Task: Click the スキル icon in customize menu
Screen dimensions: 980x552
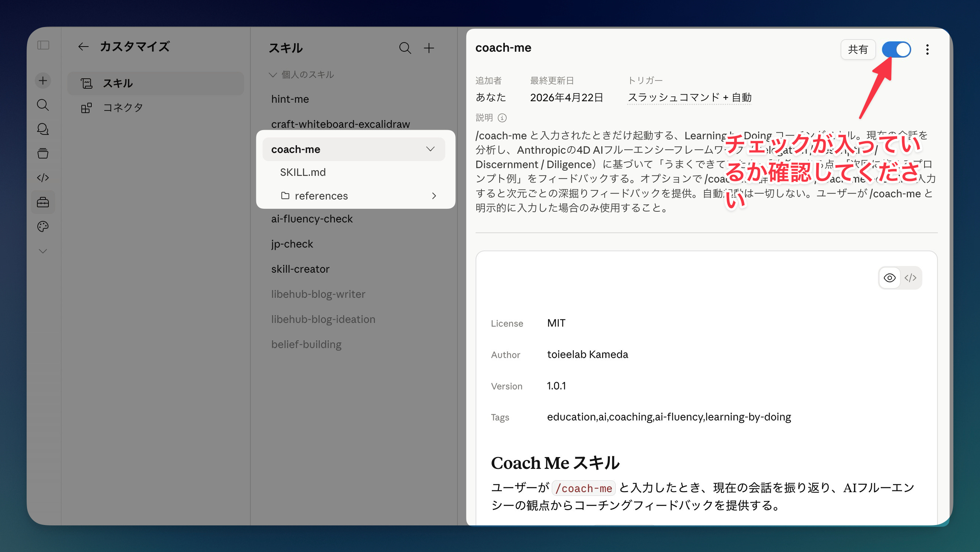Action: [x=87, y=83]
